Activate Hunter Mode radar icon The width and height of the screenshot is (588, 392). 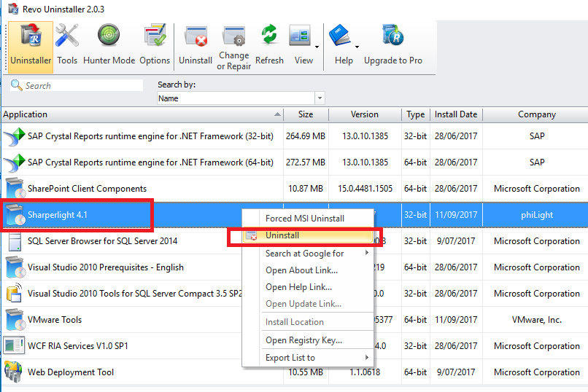pos(109,36)
